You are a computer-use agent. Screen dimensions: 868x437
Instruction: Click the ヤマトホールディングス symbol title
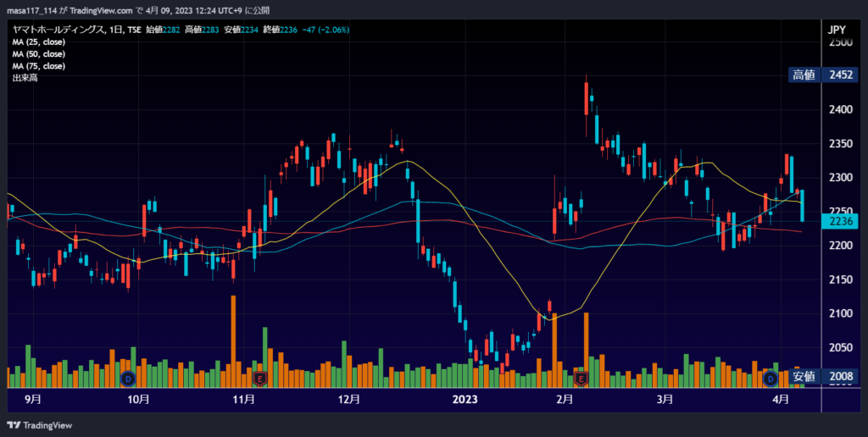[x=58, y=30]
